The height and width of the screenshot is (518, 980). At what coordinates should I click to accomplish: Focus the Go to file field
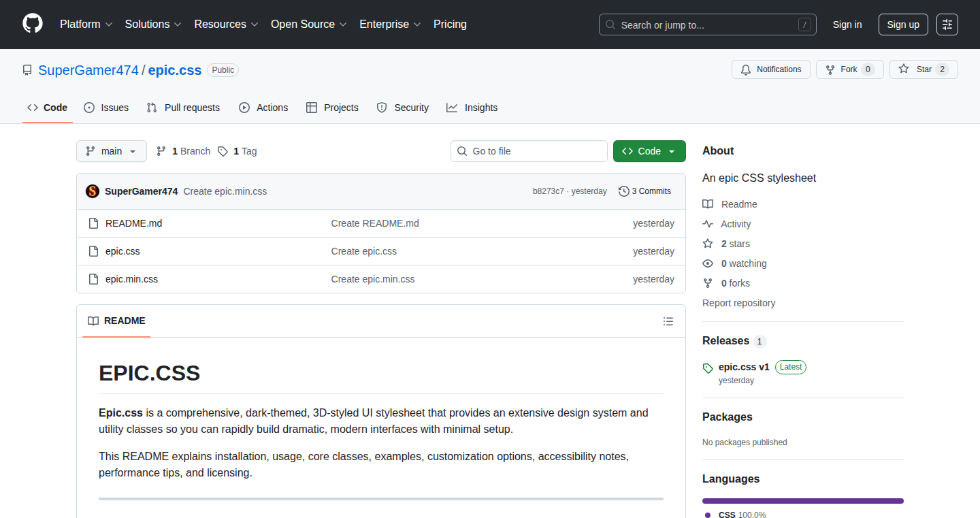pyautogui.click(x=529, y=151)
